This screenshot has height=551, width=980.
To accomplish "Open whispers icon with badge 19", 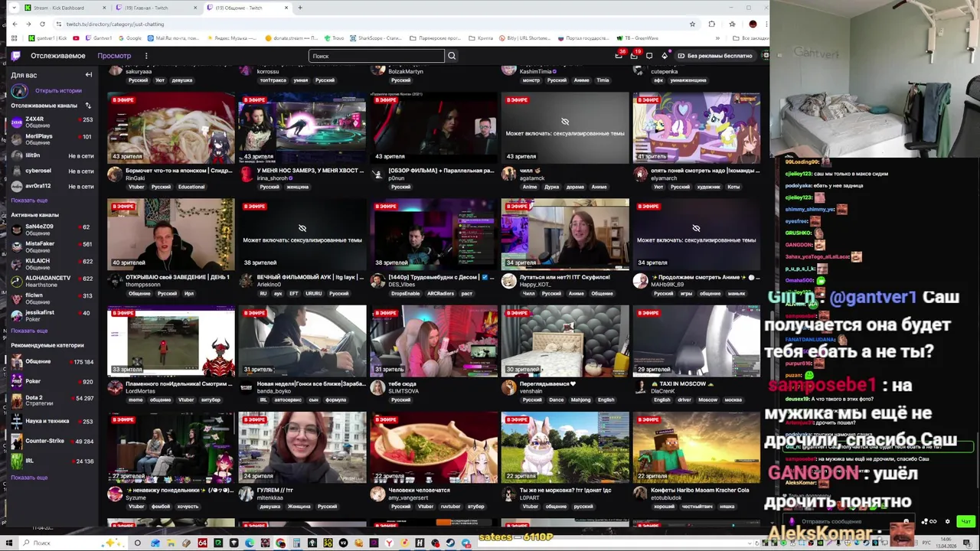I will pyautogui.click(x=634, y=56).
